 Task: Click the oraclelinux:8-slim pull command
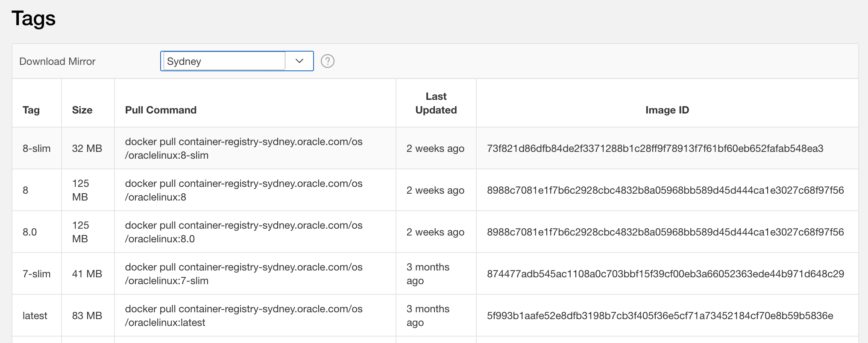(x=243, y=148)
